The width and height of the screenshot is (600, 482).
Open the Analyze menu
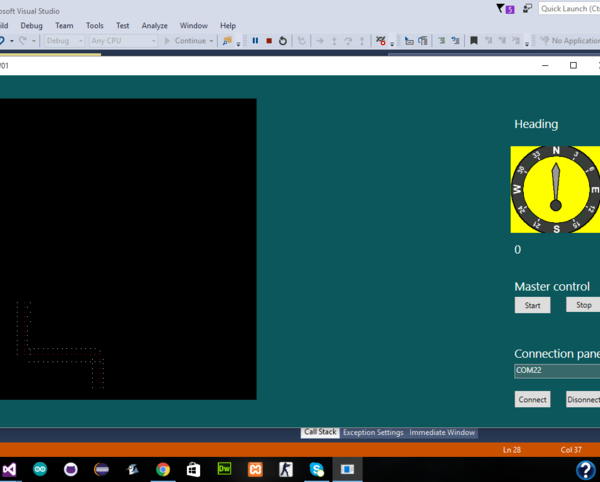click(155, 25)
